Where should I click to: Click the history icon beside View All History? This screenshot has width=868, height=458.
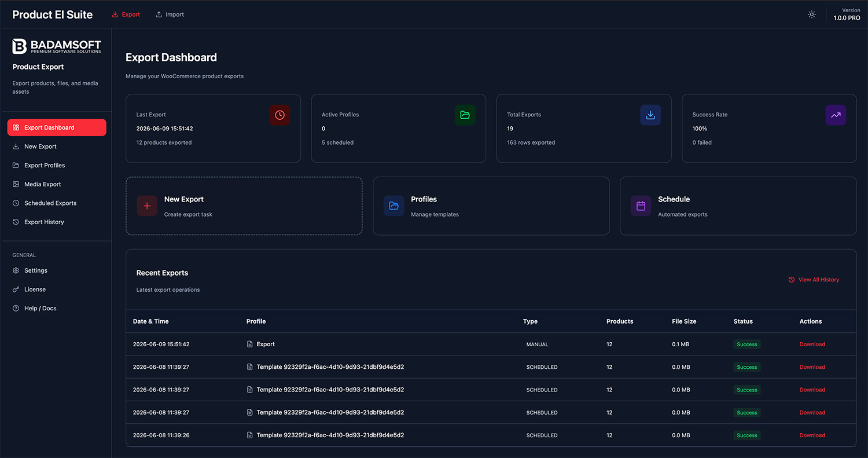(x=792, y=280)
